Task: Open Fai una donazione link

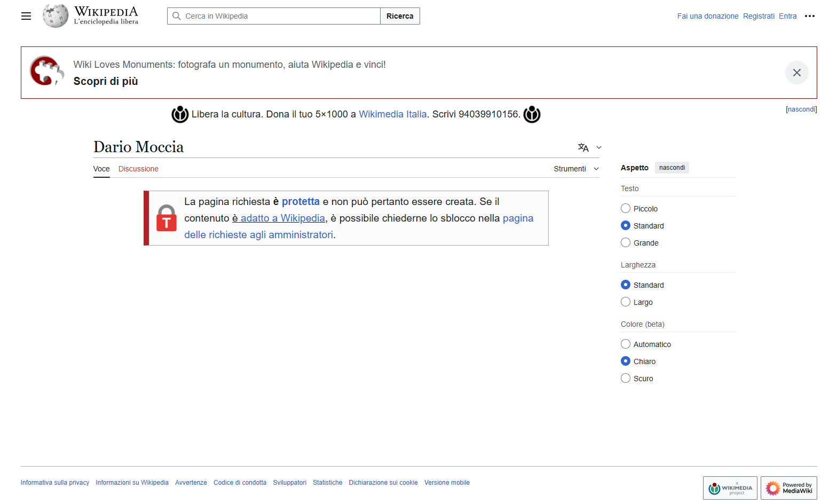Action: pyautogui.click(x=708, y=16)
